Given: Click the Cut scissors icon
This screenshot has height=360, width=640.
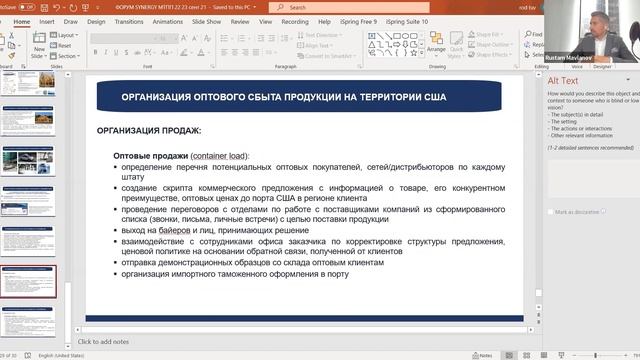Looking at the screenshot, I should [x=11, y=36].
